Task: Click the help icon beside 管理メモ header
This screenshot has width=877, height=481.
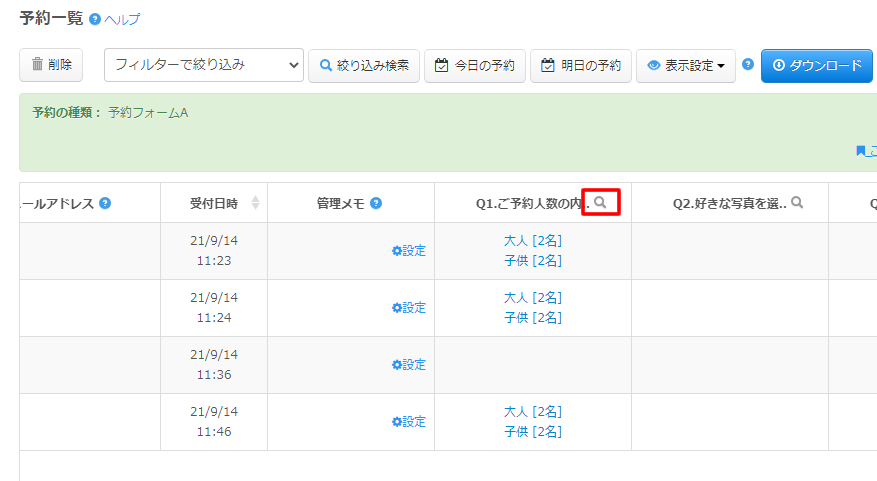Action: click(x=376, y=203)
